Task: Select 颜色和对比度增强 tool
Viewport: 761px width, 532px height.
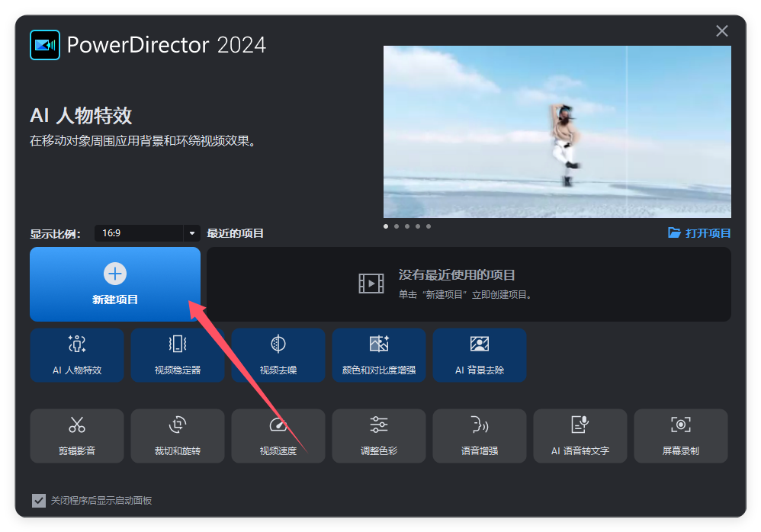Action: pos(379,354)
